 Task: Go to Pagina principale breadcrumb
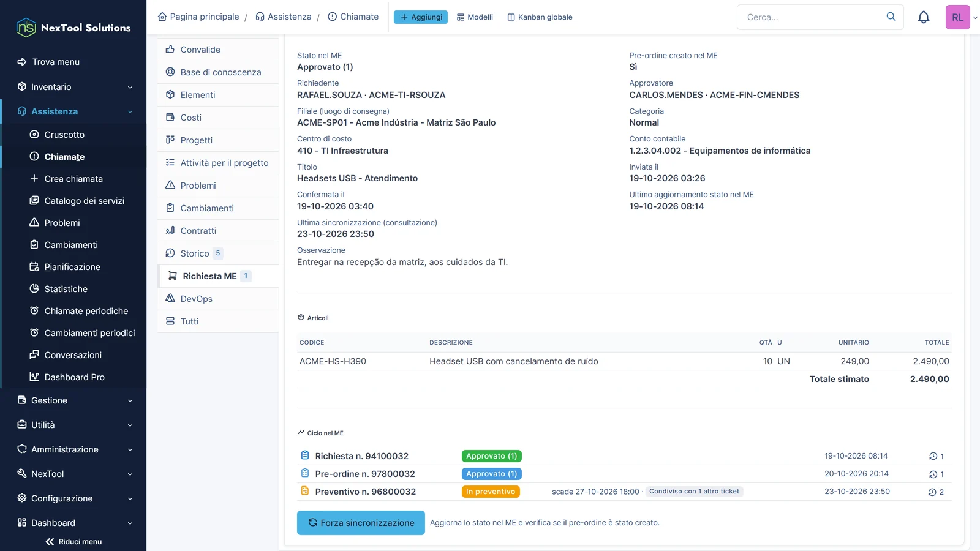(198, 17)
